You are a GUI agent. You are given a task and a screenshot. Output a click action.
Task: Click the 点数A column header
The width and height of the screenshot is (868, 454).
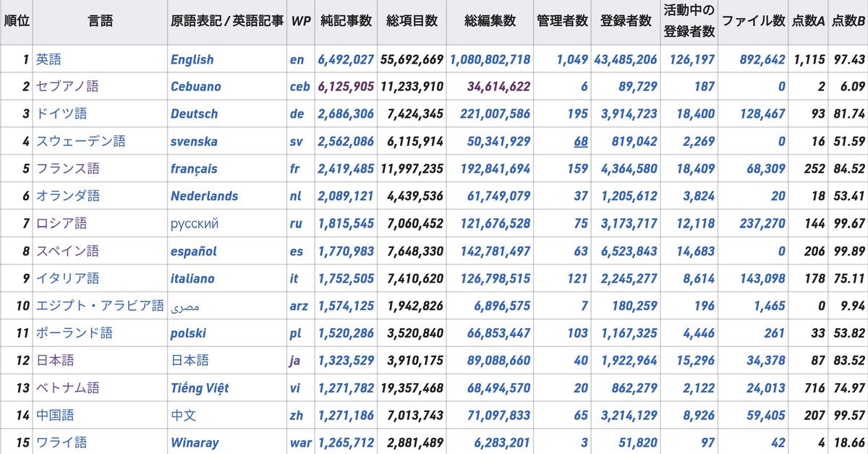coord(808,21)
